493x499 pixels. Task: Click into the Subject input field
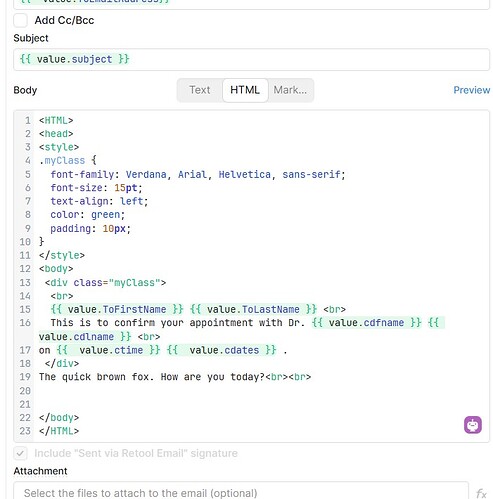tap(251, 60)
